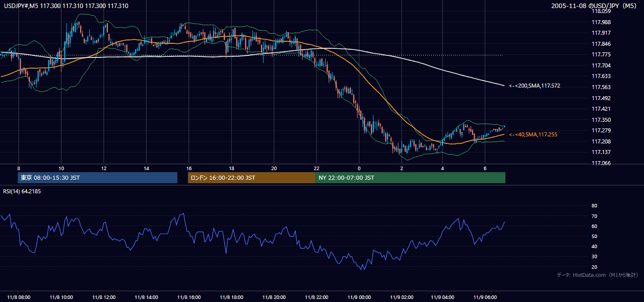Click price level 117.563 on the axis

pyautogui.click(x=601, y=87)
